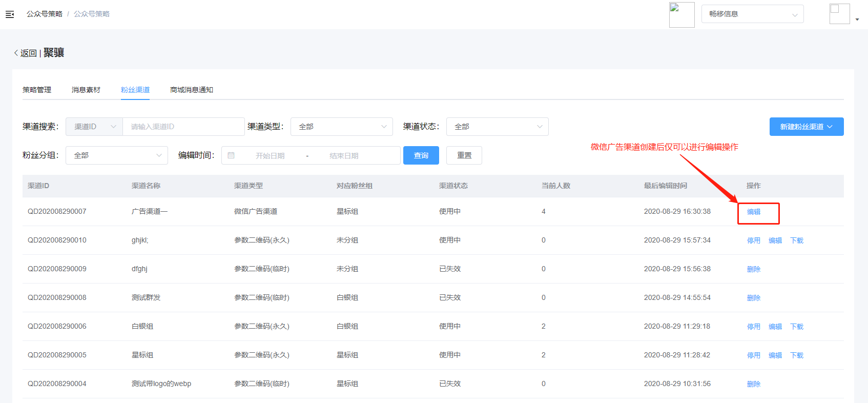Open the caret menu next to user avatar
This screenshot has width=868, height=403.
(857, 19)
